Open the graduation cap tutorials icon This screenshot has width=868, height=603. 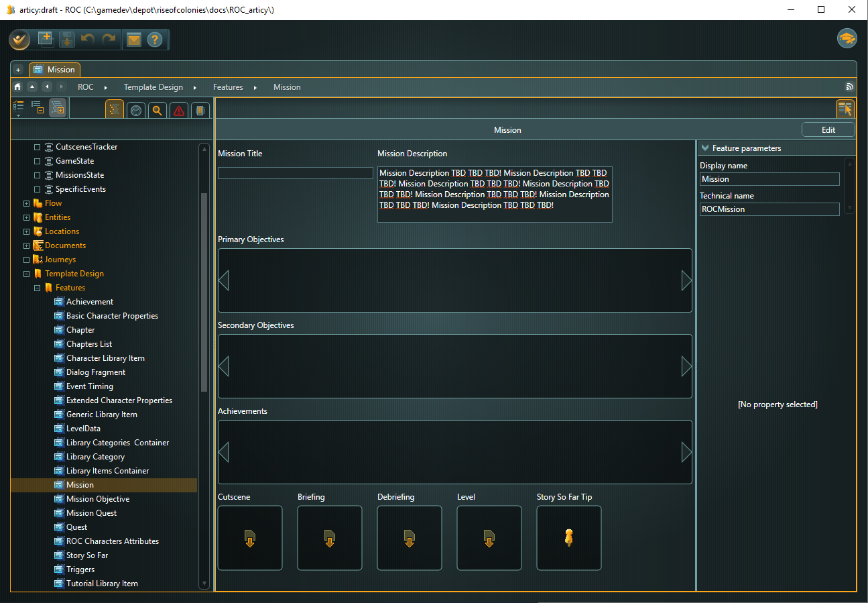(847, 38)
